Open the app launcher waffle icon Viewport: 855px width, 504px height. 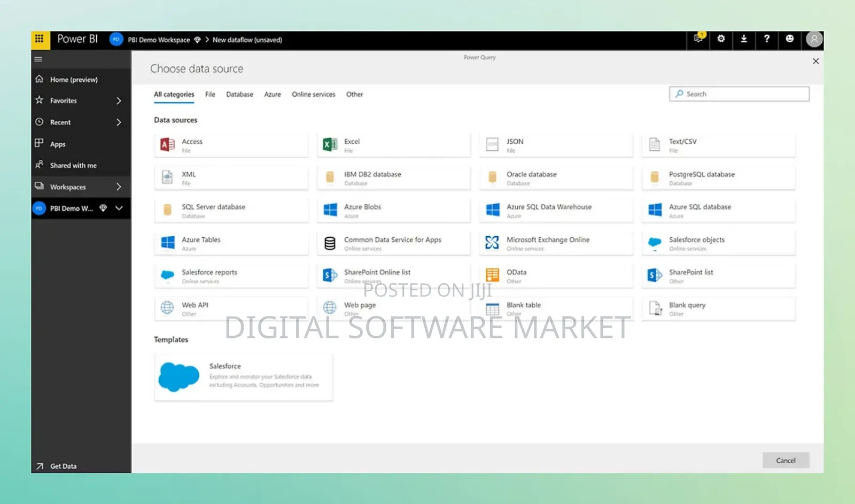coord(39,39)
